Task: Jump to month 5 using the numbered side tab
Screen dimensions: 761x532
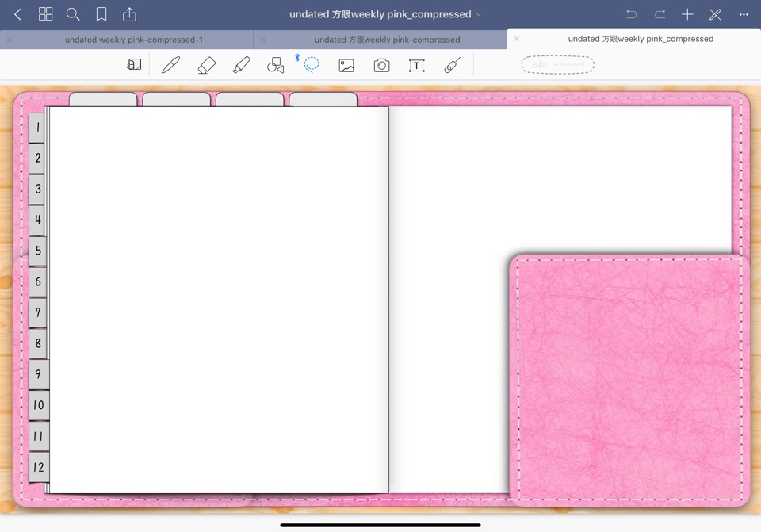Action: point(36,251)
